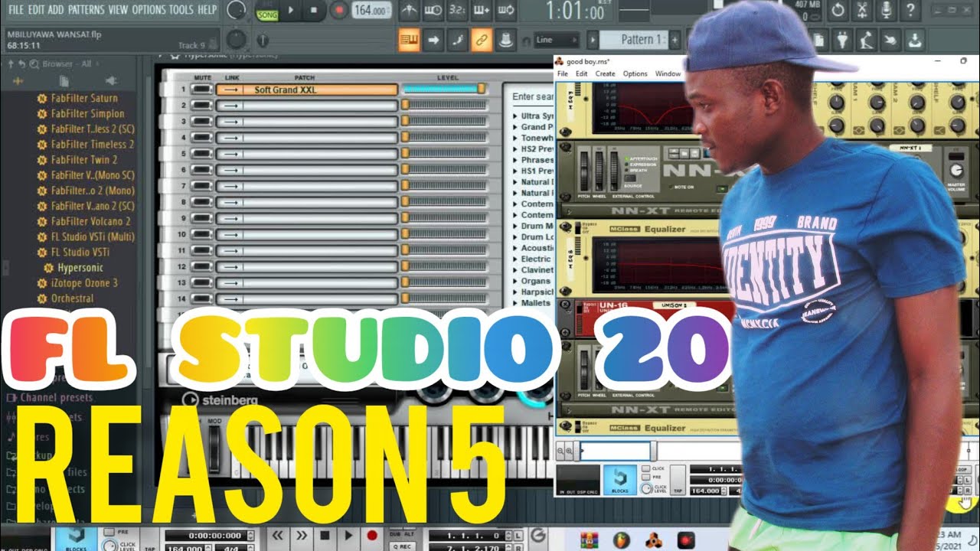Toggle the overdub recording icon

(x=482, y=10)
